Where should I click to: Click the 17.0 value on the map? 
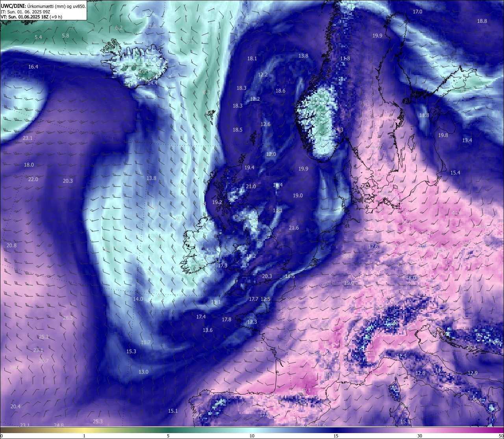[x=417, y=12]
